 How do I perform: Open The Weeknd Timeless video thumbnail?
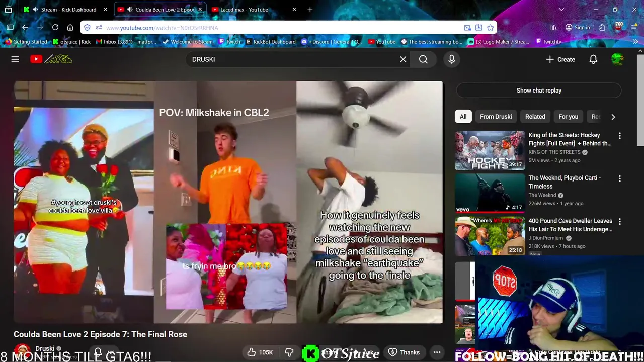[x=490, y=194]
